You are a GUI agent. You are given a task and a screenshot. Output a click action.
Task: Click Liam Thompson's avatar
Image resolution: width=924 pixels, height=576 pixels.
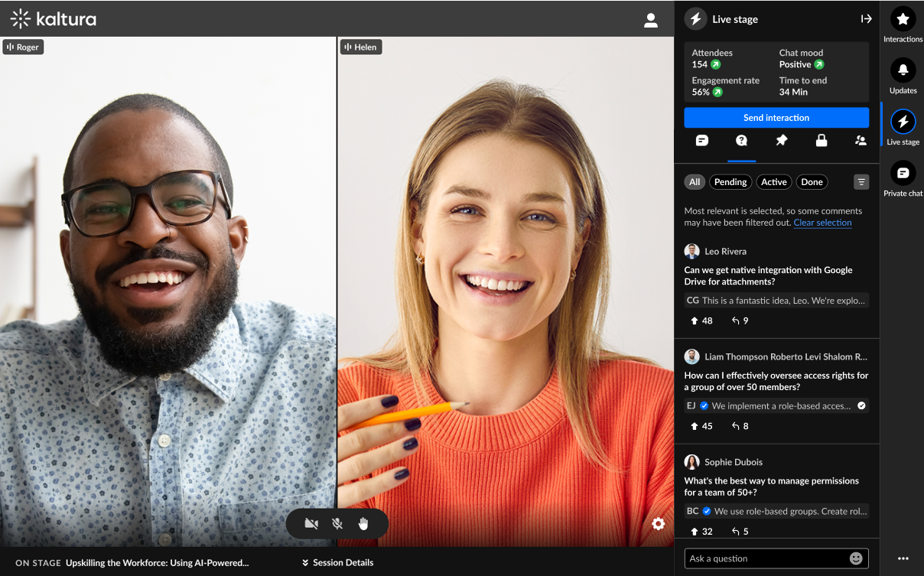coord(691,356)
